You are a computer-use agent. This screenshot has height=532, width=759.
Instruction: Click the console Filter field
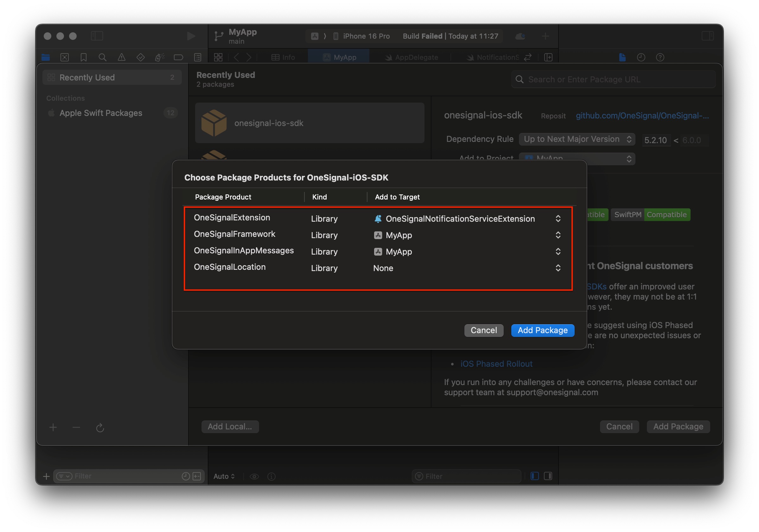coord(466,476)
